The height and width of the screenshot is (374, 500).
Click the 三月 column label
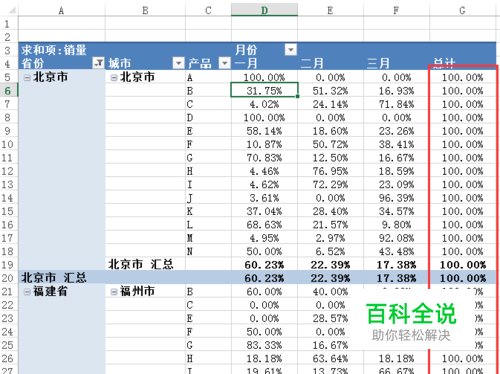point(378,63)
